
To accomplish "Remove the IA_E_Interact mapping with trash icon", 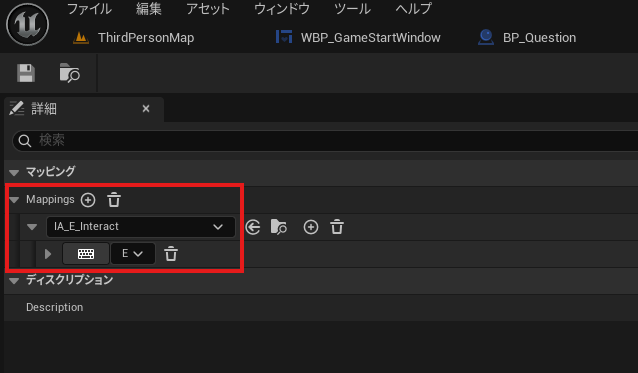I will (337, 227).
